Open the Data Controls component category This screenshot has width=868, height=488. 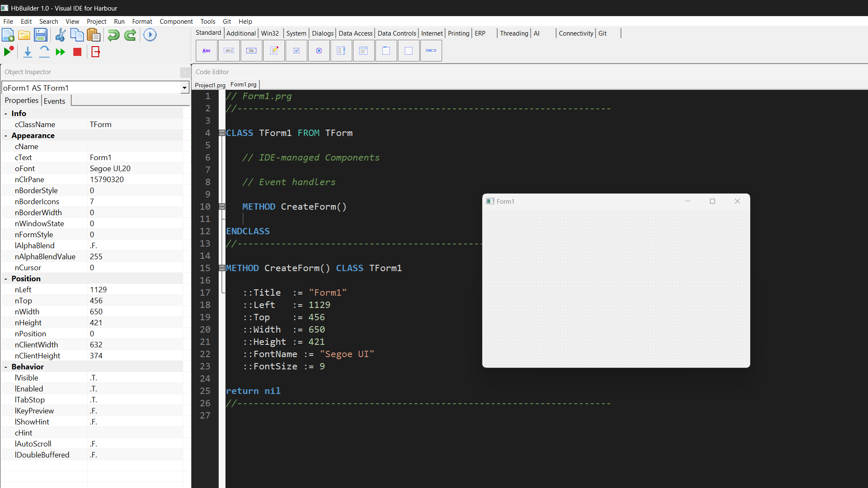[x=397, y=33]
